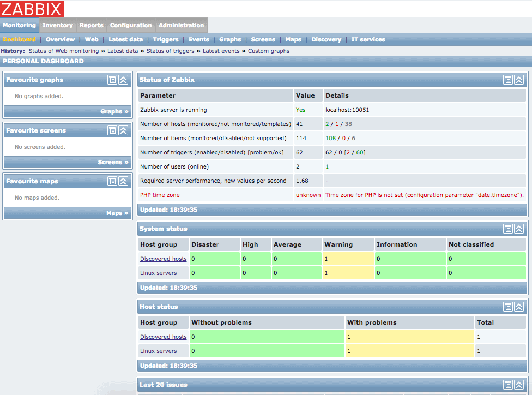Open Linux servers link in Host status

(159, 351)
